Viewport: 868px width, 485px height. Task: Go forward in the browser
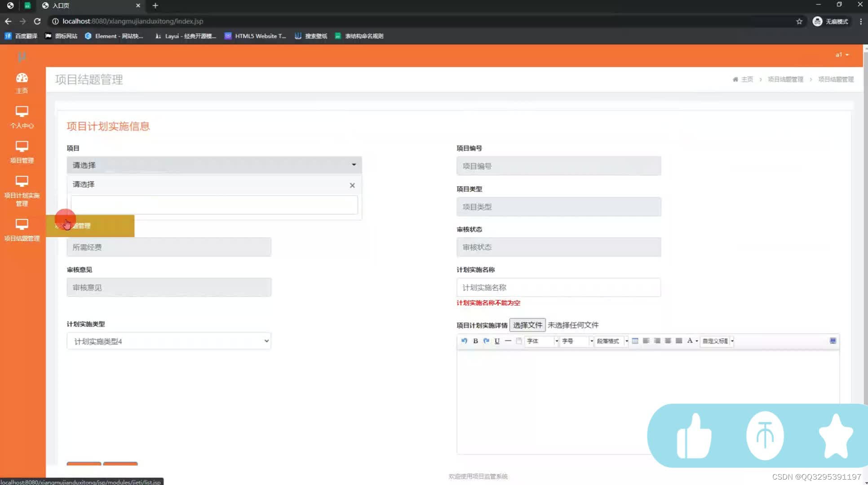pos(22,21)
